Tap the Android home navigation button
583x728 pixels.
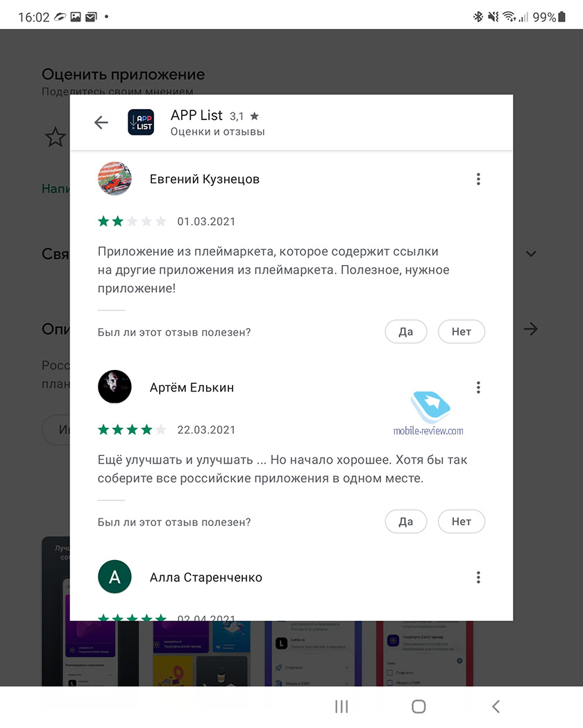pyautogui.click(x=419, y=706)
